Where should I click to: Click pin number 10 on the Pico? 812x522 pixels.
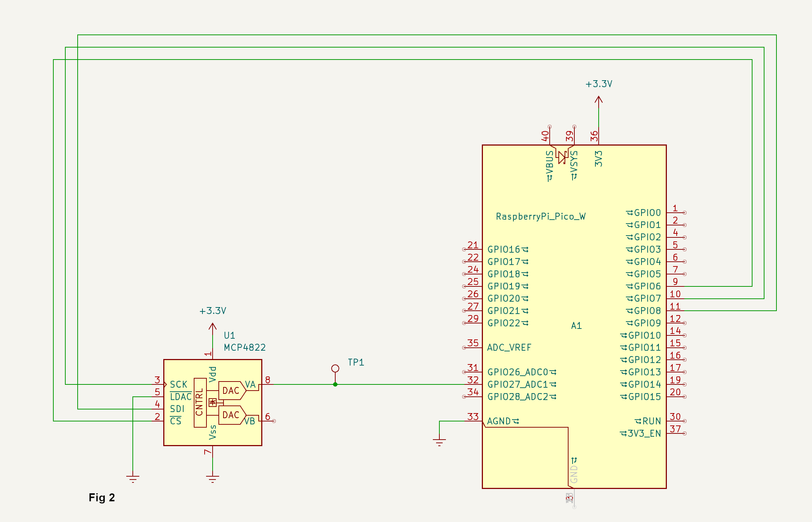tap(675, 294)
